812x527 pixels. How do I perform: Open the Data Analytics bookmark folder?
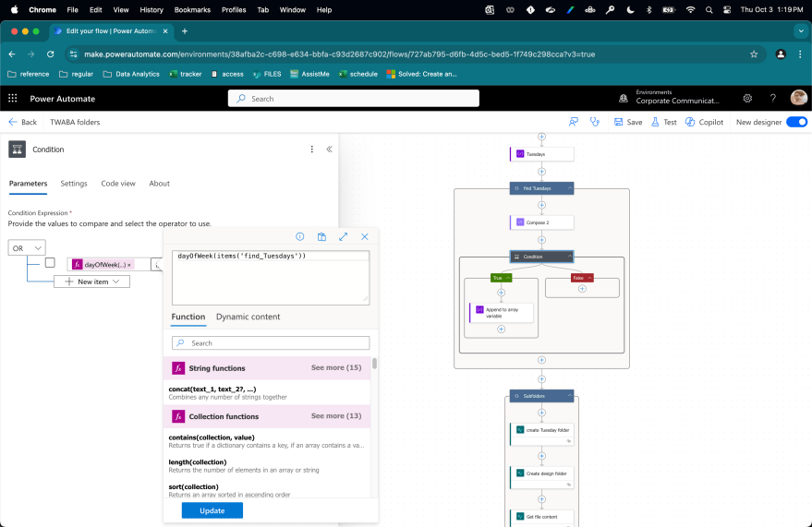click(x=131, y=74)
